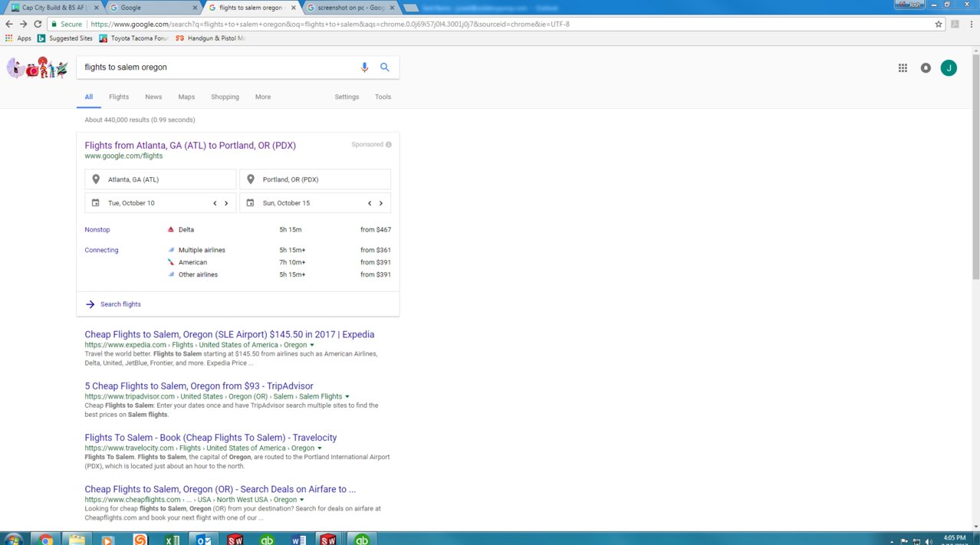980x545 pixels.
Task: Go to next day for Sun, October 15
Action: (381, 203)
